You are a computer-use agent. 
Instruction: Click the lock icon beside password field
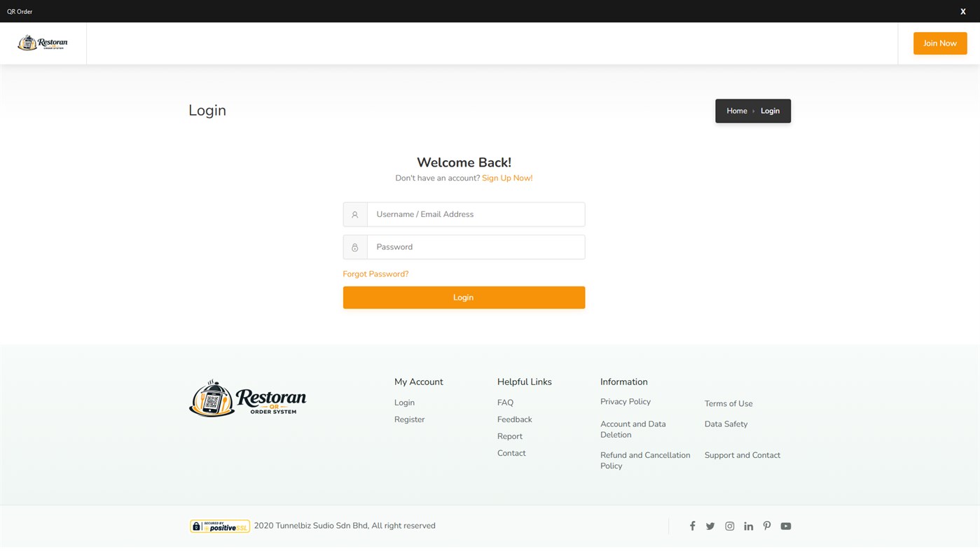pos(355,247)
